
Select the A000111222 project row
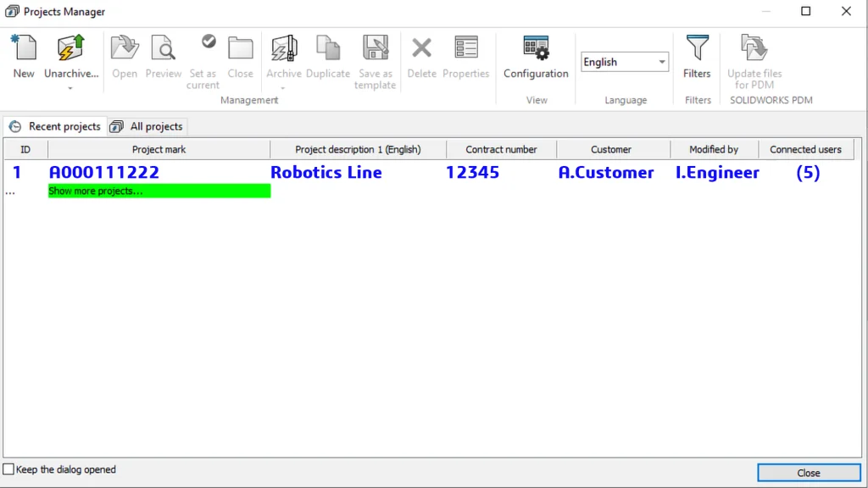pyautogui.click(x=104, y=173)
